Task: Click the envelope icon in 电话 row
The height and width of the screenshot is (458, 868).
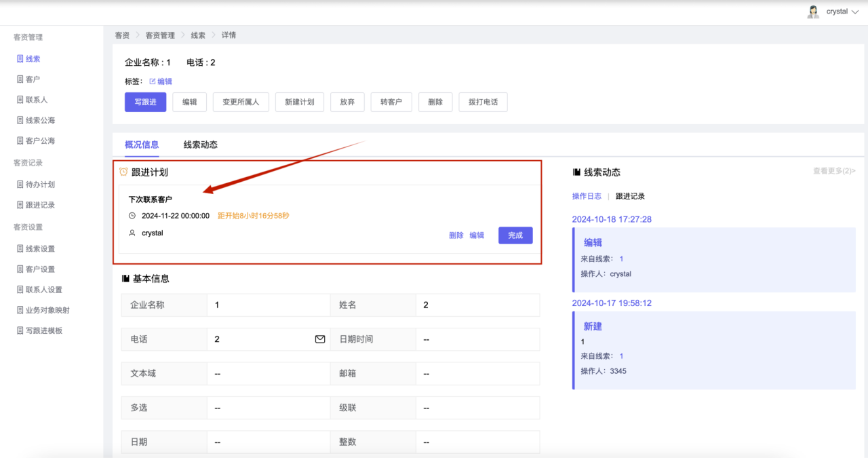Action: (x=320, y=339)
